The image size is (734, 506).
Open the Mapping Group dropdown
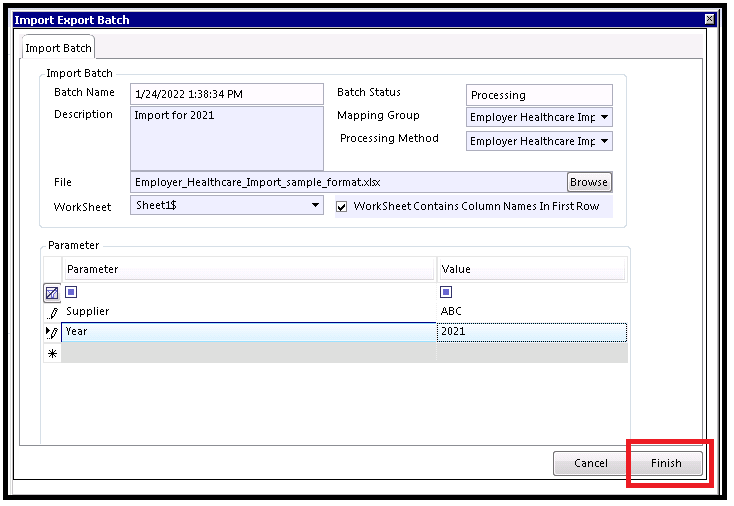coord(604,117)
